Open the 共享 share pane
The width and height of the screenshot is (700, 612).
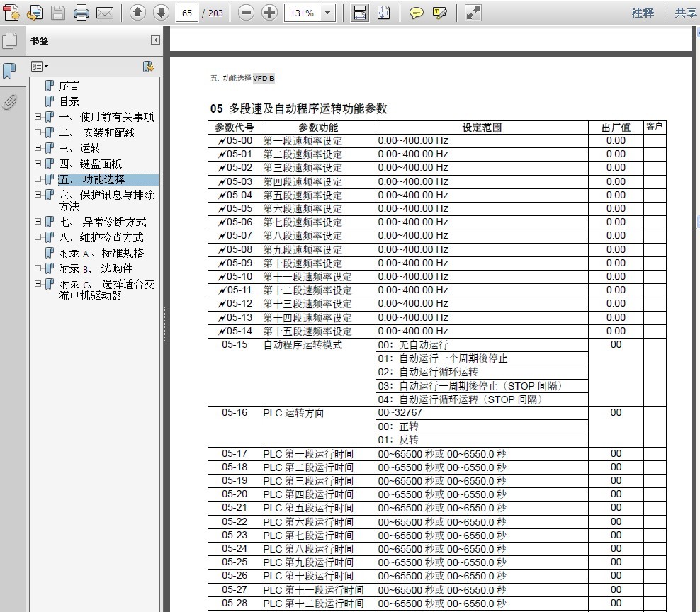click(x=685, y=13)
